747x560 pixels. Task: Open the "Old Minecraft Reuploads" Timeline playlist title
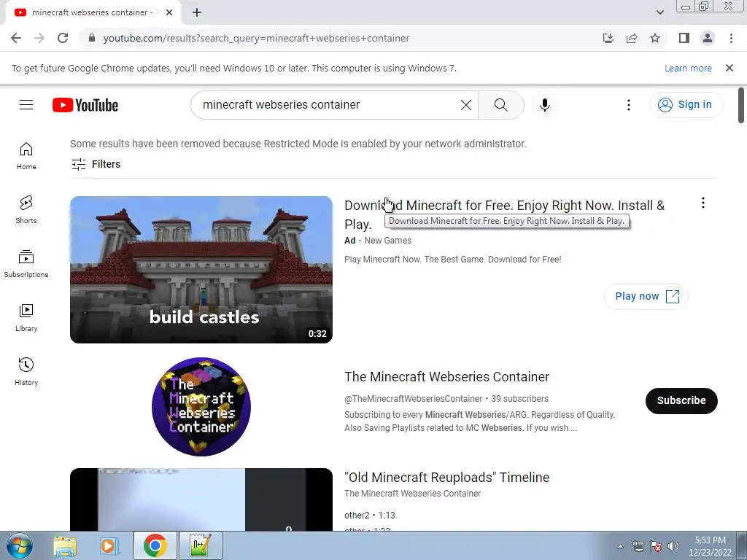446,477
